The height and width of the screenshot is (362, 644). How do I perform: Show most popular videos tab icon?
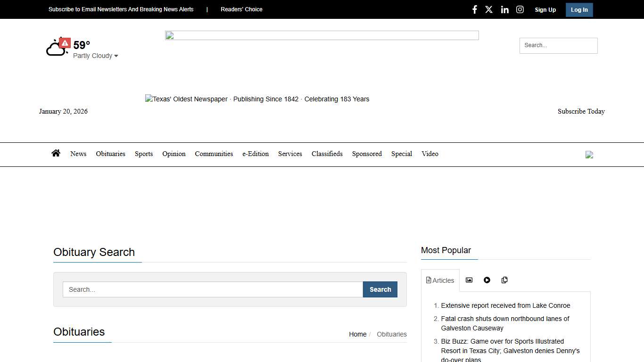(x=487, y=280)
